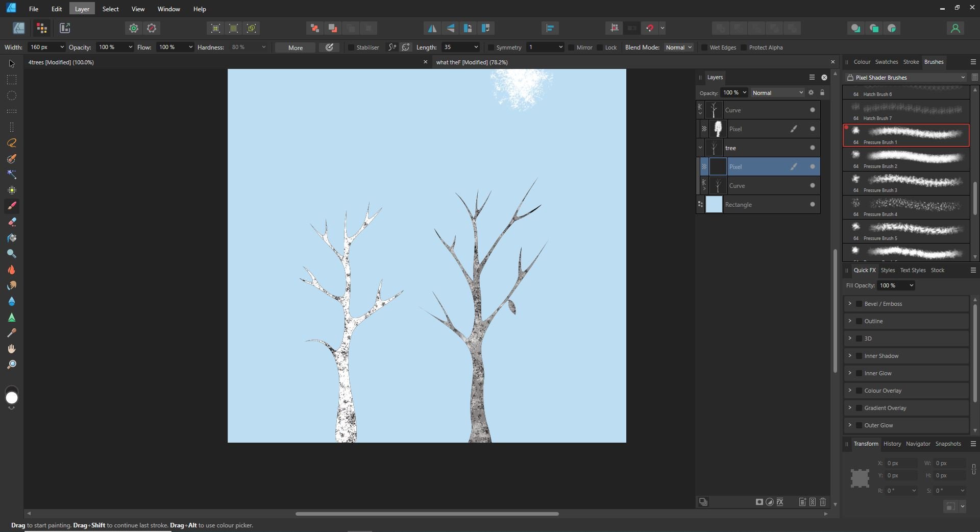Image resolution: width=980 pixels, height=532 pixels.
Task: Open the account profile icon
Action: point(955,28)
